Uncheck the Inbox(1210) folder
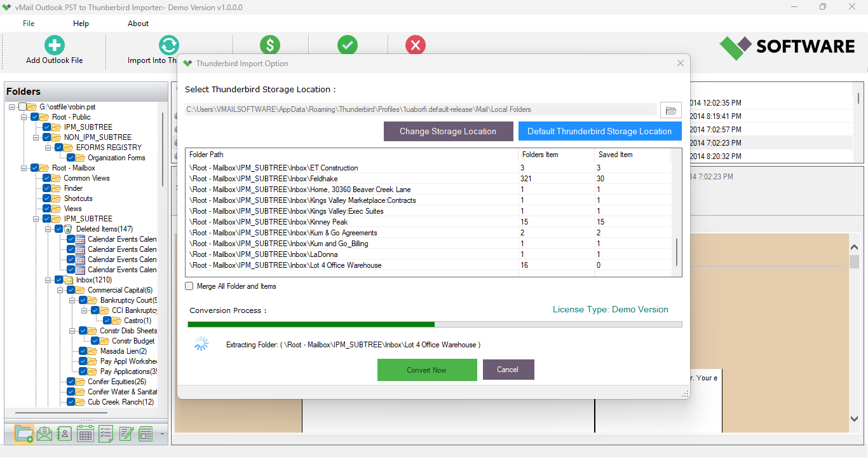 pyautogui.click(x=58, y=279)
